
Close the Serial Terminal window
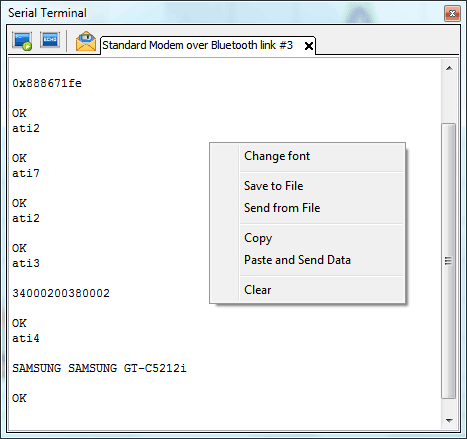pyautogui.click(x=452, y=14)
